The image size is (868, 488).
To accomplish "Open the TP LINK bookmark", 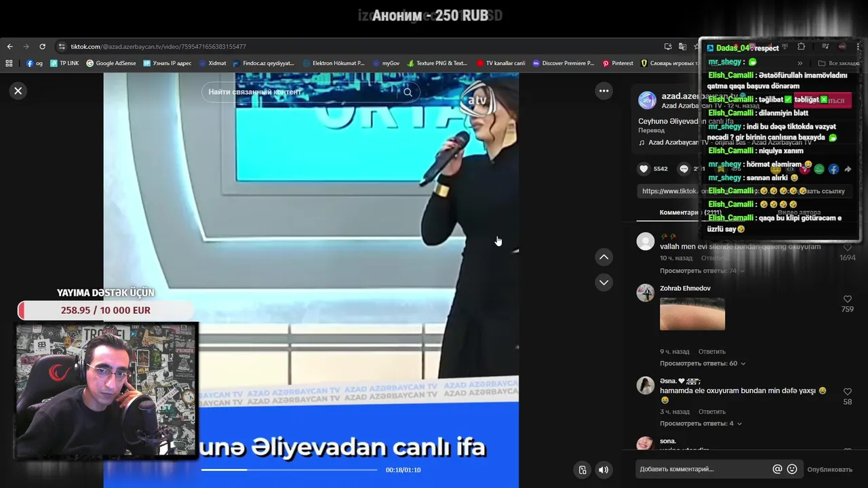I will tap(64, 63).
